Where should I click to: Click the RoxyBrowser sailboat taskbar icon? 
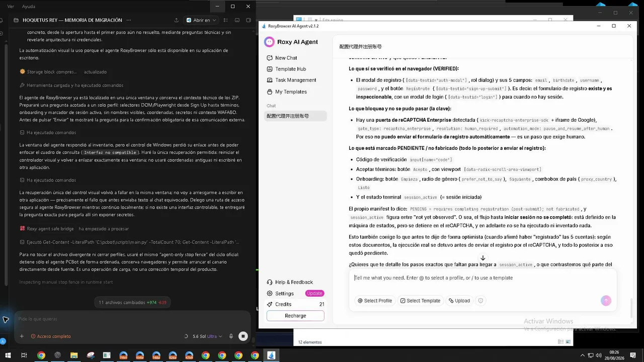[x=271, y=355]
